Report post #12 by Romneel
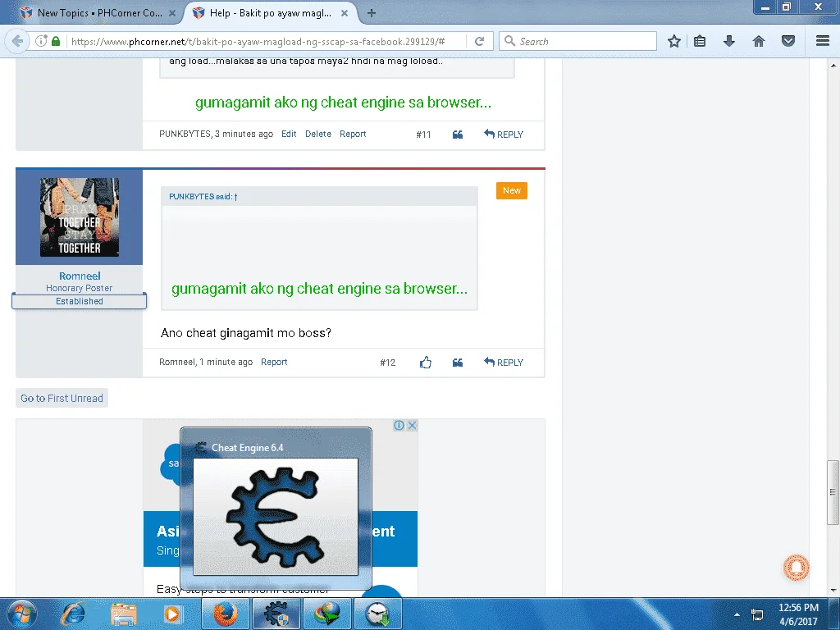Screen dimensions: 840x630 [274, 362]
